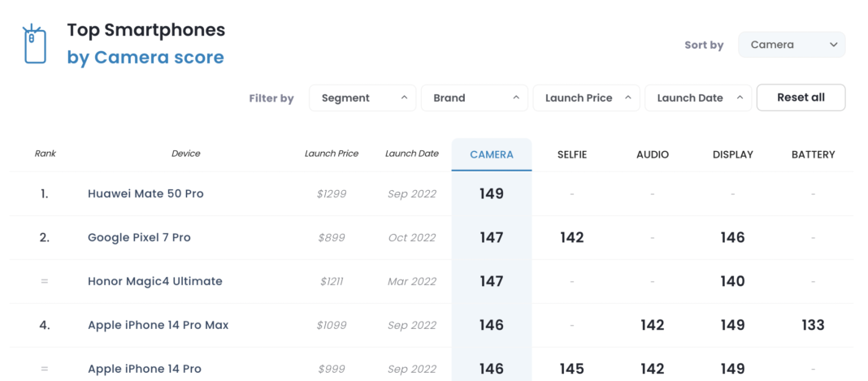Click the Apple iPhone 14 Pro entry
Screen dimensions: 868x381
(x=145, y=369)
